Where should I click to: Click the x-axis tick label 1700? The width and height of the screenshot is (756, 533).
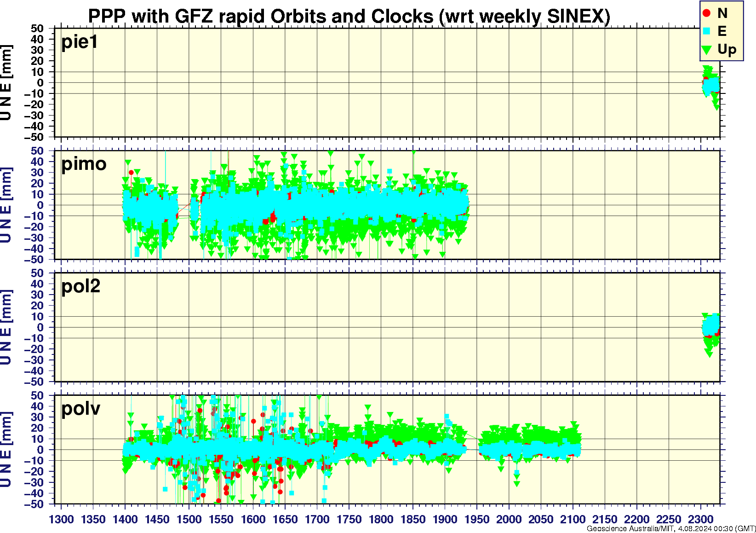[317, 519]
